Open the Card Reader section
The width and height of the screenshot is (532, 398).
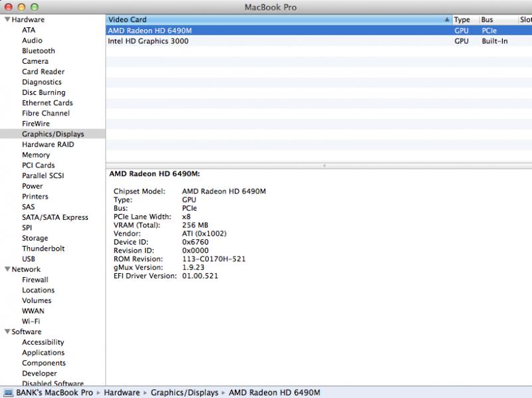(x=43, y=72)
